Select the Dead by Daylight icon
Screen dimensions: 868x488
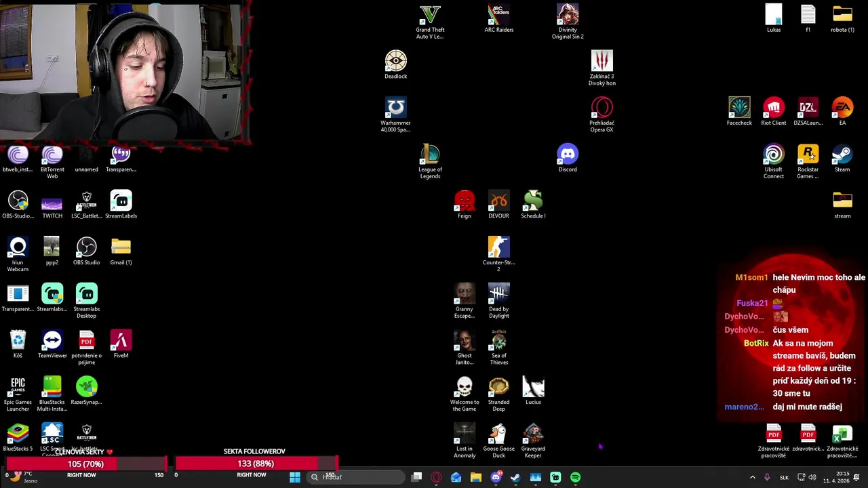(x=498, y=301)
